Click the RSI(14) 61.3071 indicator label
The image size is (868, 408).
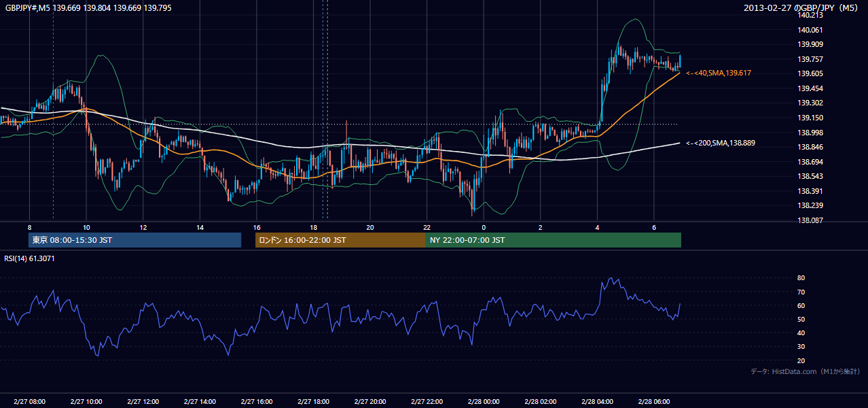[30, 258]
